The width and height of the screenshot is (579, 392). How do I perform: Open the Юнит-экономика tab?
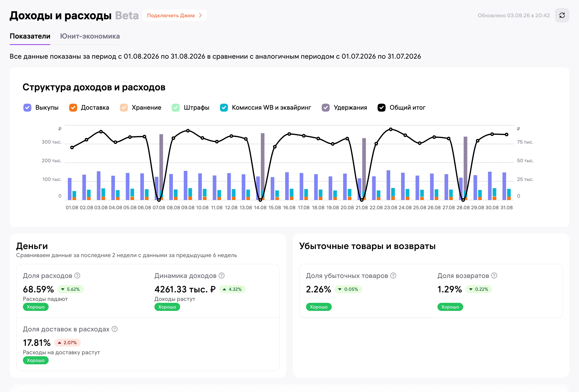point(90,36)
